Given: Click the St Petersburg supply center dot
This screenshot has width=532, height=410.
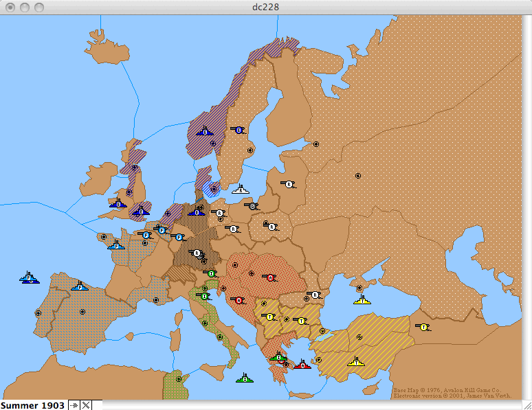Looking at the screenshot, I should click(316, 144).
